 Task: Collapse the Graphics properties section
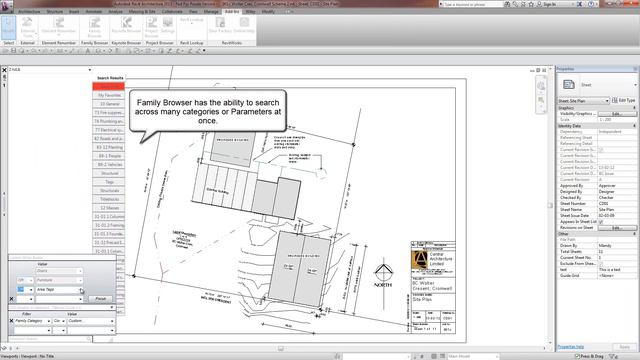(634, 108)
